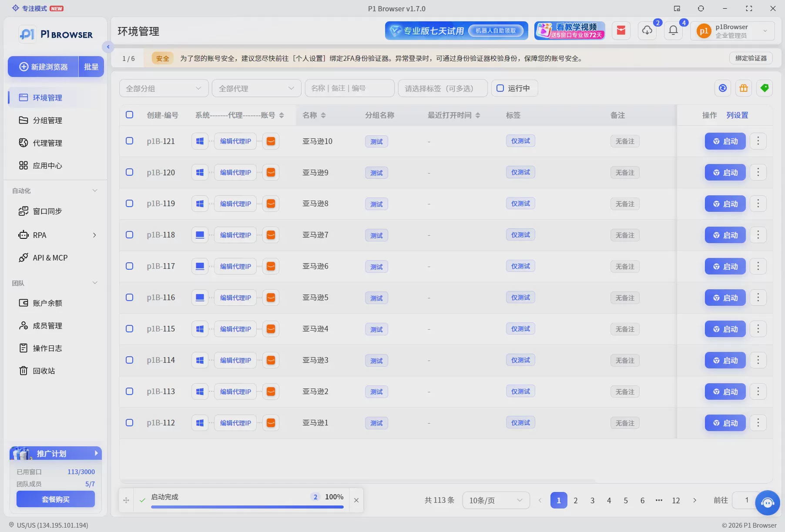The image size is (785, 532).
Task: Open 环境管理 in the sidebar
Action: click(56, 97)
